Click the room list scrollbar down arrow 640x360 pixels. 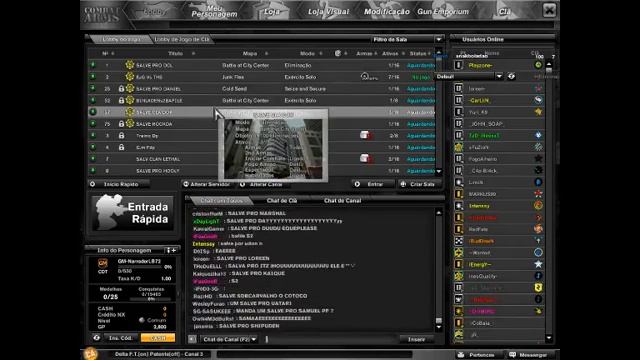439,171
